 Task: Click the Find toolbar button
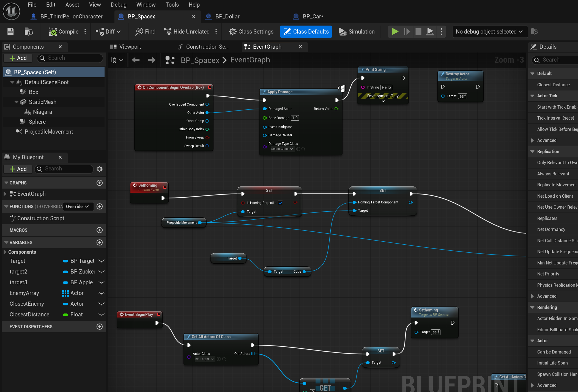pyautogui.click(x=145, y=32)
